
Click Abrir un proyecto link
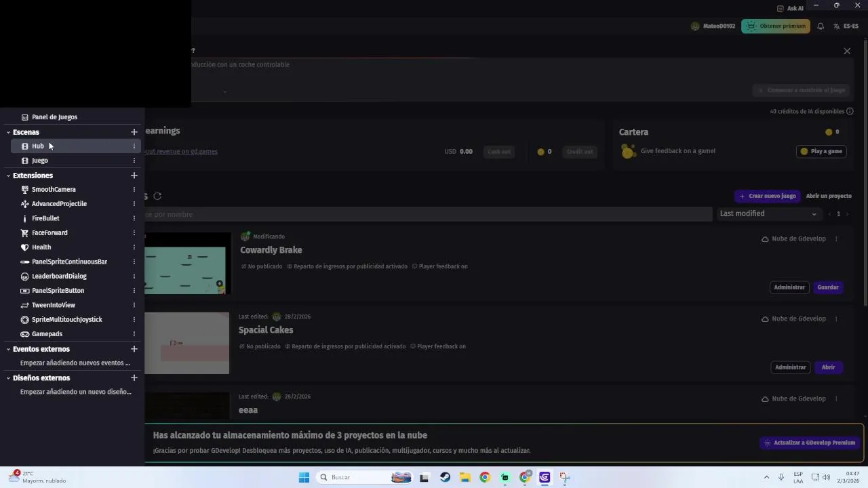pos(829,196)
